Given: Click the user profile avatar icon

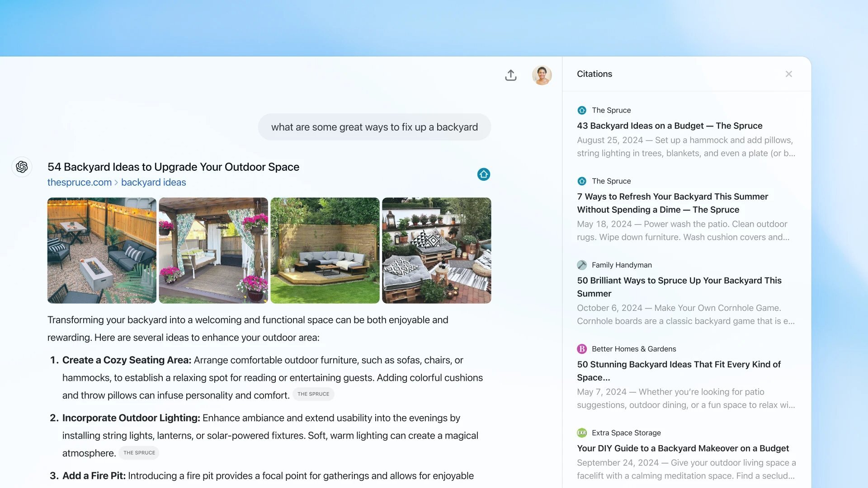Looking at the screenshot, I should point(541,75).
